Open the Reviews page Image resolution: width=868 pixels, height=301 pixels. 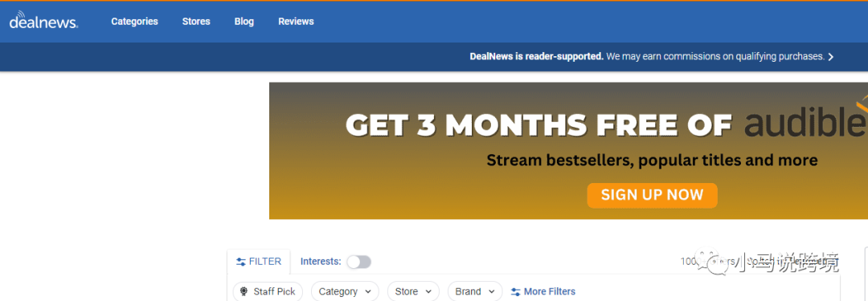click(296, 22)
